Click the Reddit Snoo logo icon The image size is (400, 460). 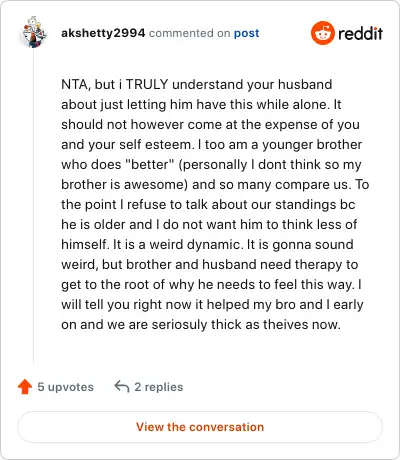(x=322, y=33)
